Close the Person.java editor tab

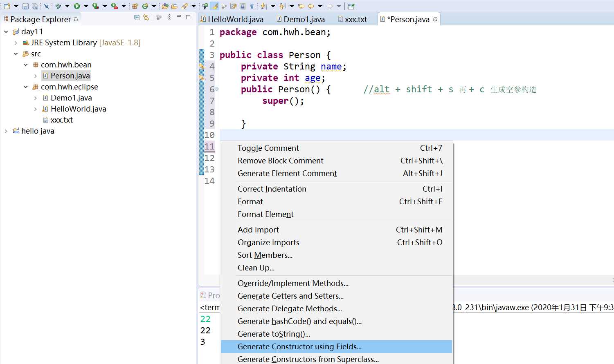click(435, 19)
